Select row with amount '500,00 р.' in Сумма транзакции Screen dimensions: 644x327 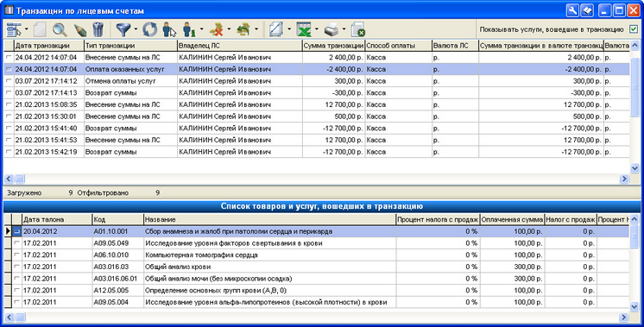317,116
